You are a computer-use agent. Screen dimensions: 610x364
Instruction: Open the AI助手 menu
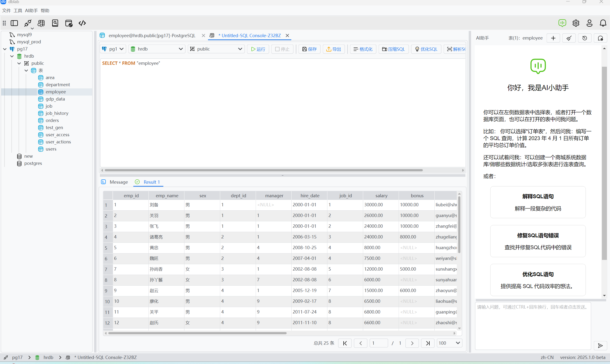(x=31, y=10)
